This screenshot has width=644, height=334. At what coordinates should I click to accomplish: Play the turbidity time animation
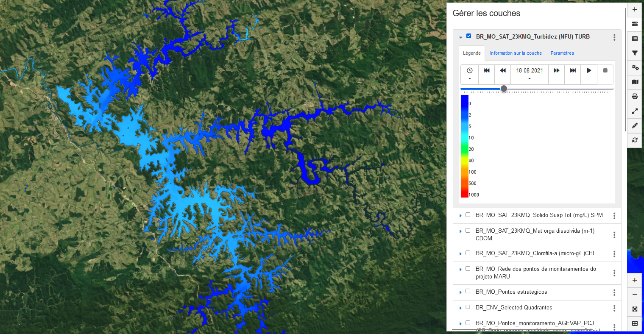(589, 71)
